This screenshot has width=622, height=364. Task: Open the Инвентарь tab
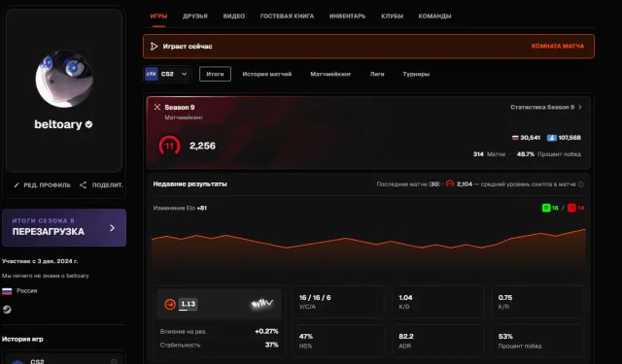[347, 17]
